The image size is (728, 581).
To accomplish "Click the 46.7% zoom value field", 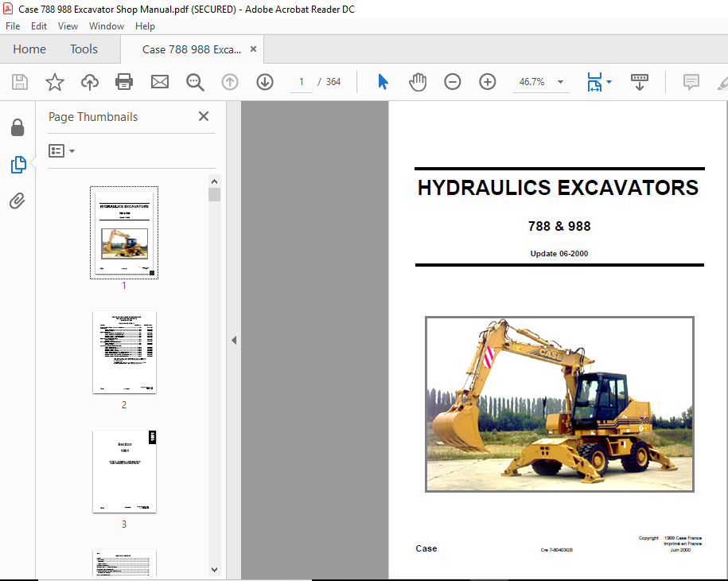I will tap(532, 82).
